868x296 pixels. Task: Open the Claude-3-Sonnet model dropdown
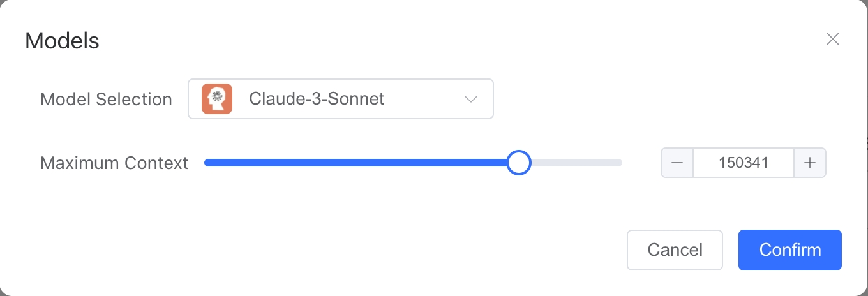pos(341,99)
